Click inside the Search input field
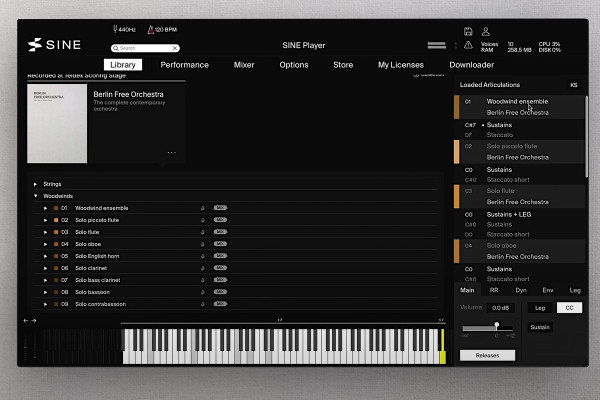This screenshot has width=600, height=400. coord(145,48)
